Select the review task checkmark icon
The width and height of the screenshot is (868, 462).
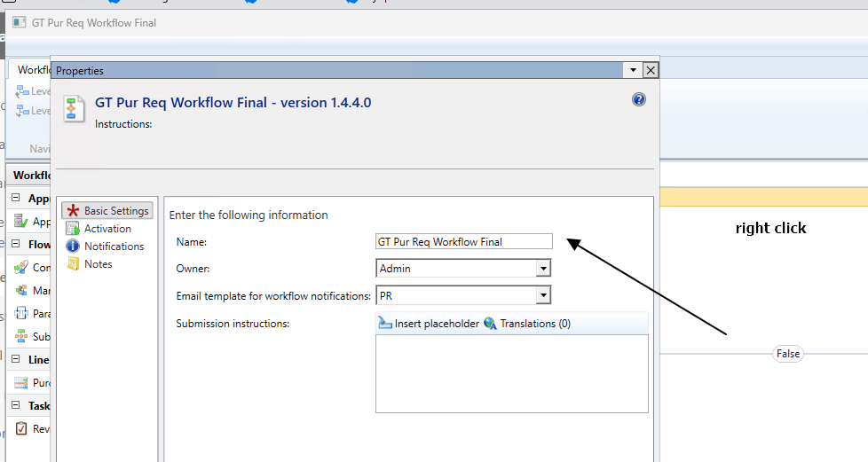pyautogui.click(x=21, y=429)
